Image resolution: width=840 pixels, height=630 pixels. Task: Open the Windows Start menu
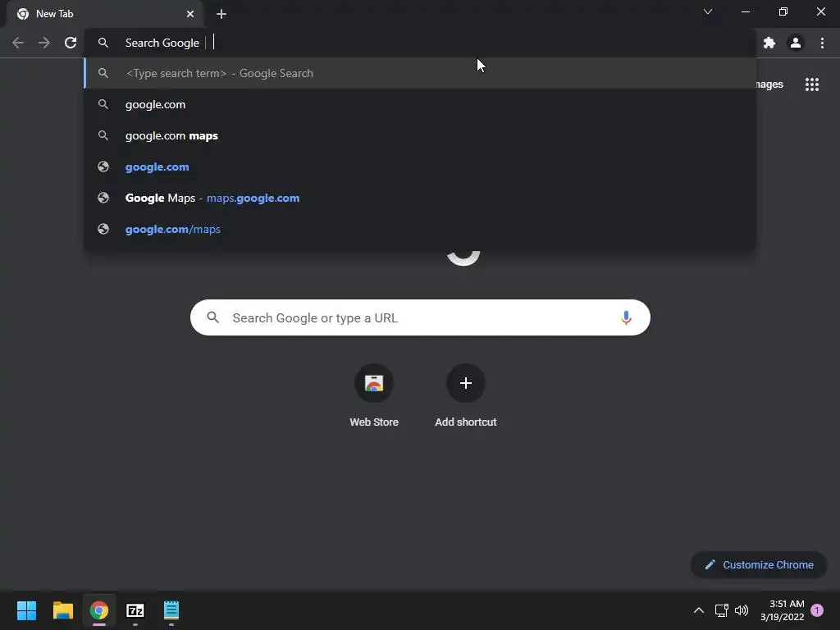click(x=26, y=610)
